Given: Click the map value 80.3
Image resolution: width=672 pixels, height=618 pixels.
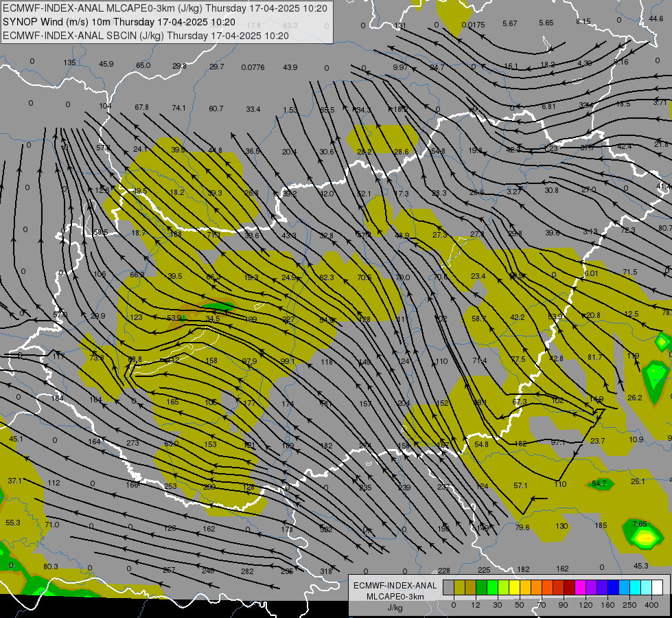Looking at the screenshot, I should (51, 566).
